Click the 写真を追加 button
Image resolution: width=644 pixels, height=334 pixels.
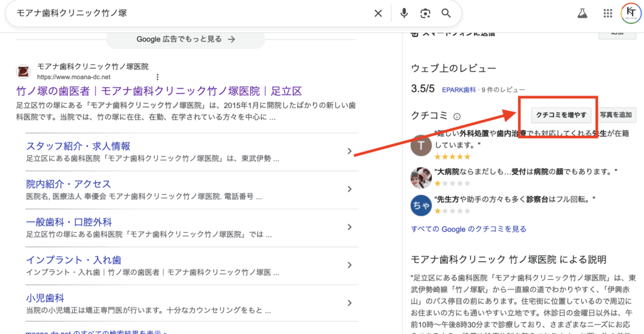(x=617, y=115)
